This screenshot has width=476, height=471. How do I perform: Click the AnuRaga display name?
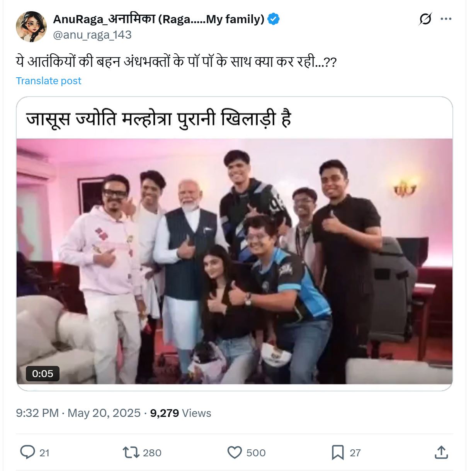pyautogui.click(x=159, y=19)
